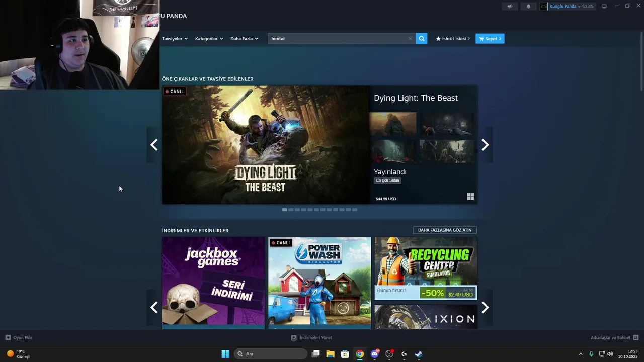644x362 pixels.
Task: Clear the search field with the X icon
Action: (x=410, y=39)
